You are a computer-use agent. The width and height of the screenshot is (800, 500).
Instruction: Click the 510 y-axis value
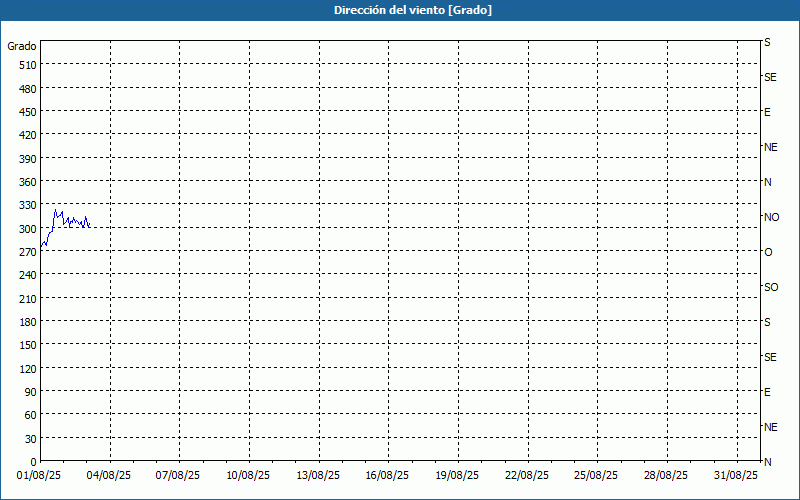(x=28, y=65)
